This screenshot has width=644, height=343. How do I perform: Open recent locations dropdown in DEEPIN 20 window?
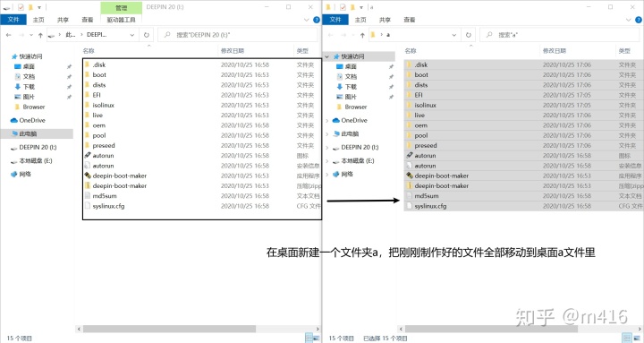(31, 35)
